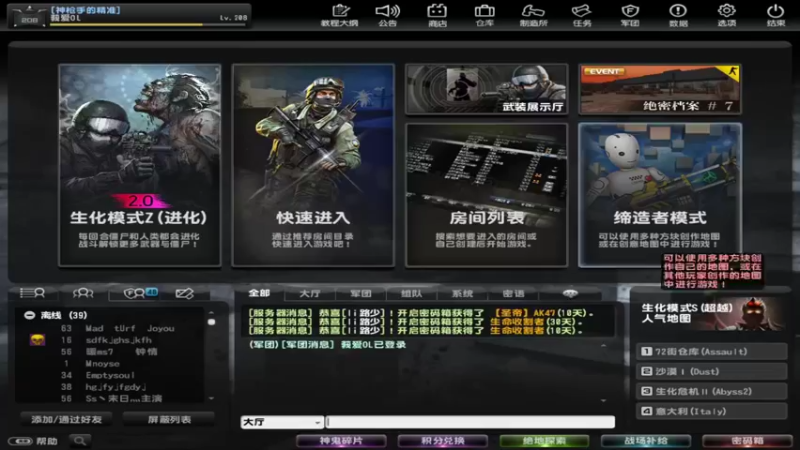Select the 全部 chat tab
The image size is (800, 450).
[259, 293]
